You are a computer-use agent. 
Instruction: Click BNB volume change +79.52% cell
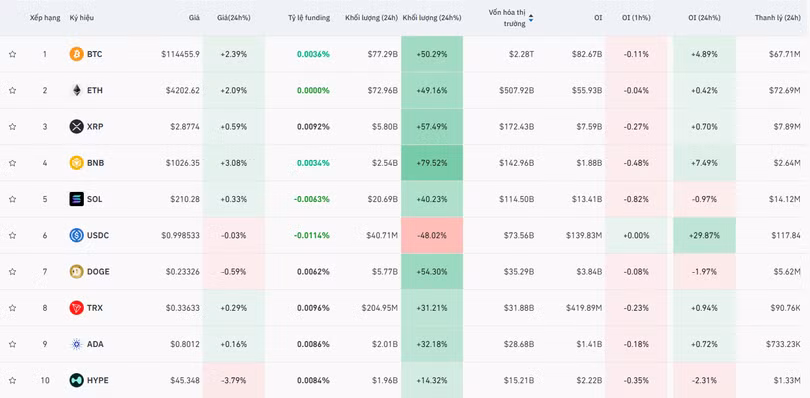[432, 163]
